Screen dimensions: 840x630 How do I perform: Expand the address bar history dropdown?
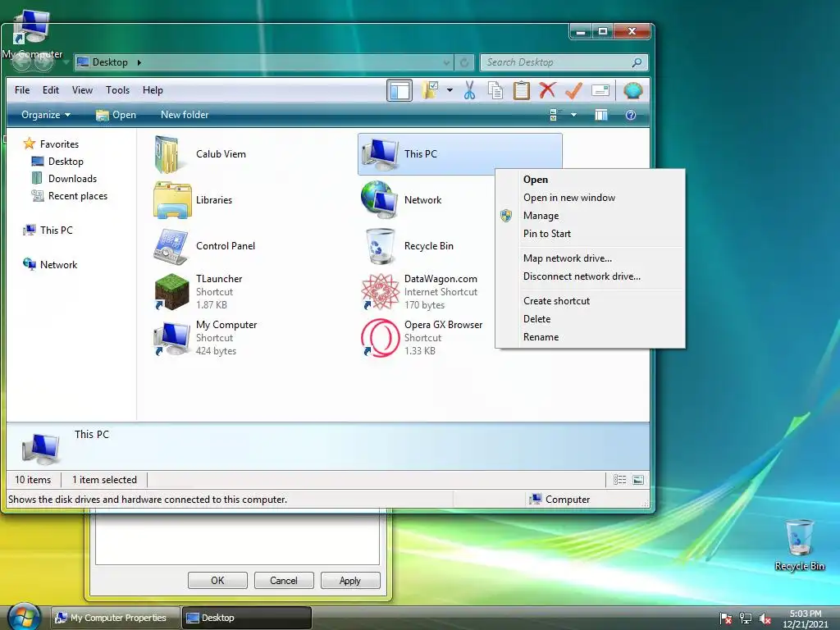click(446, 62)
